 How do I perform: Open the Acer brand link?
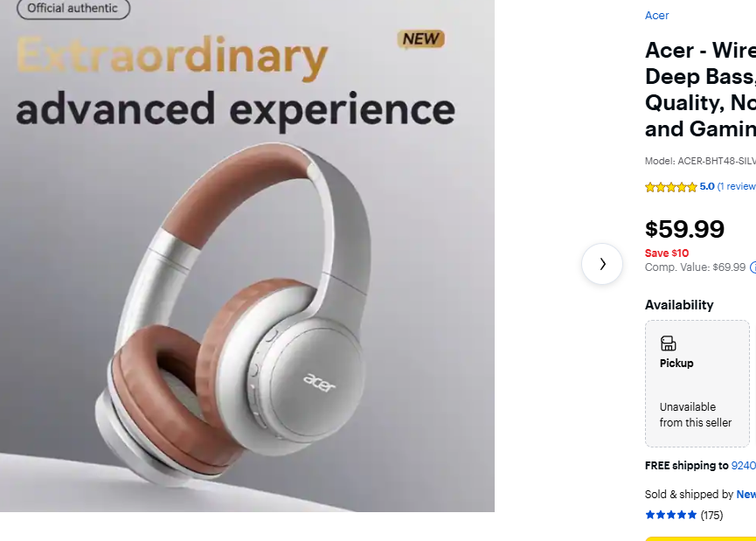[656, 16]
